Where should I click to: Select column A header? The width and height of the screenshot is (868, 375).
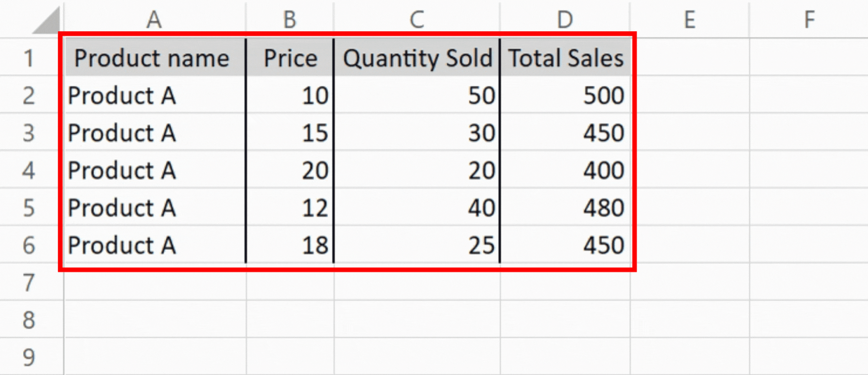[155, 19]
